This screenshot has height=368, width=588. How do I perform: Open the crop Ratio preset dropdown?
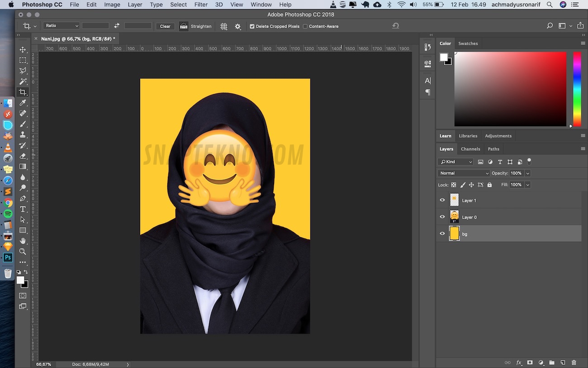click(x=62, y=26)
